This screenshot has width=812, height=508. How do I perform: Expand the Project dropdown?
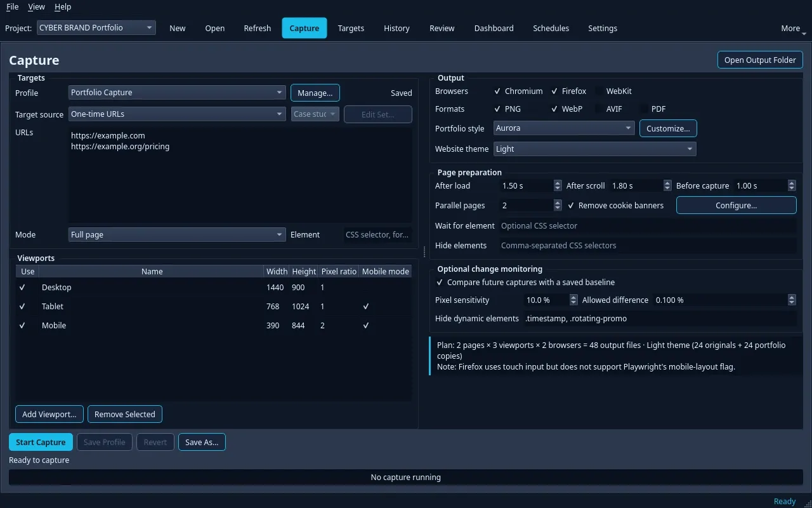coord(96,28)
